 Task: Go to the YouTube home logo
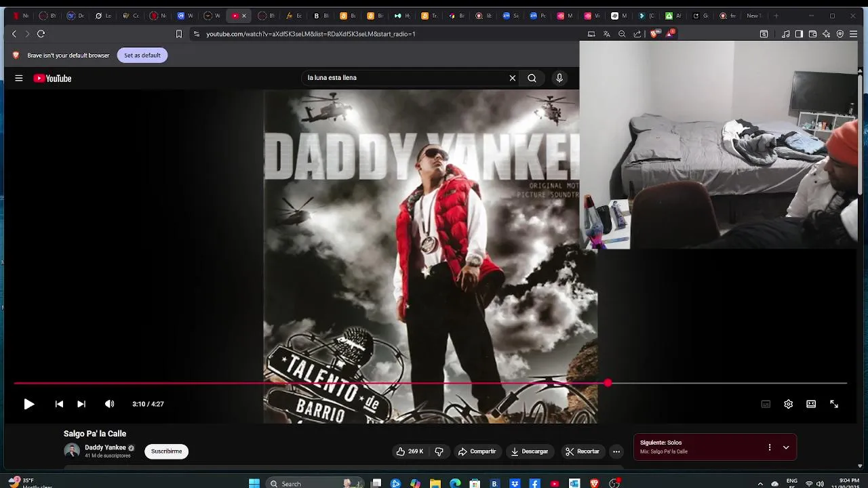pos(52,78)
